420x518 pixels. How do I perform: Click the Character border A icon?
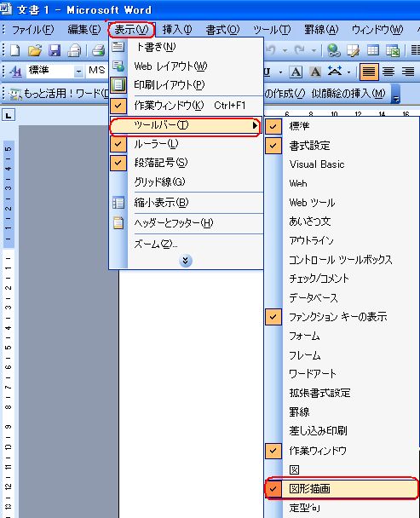[x=296, y=72]
